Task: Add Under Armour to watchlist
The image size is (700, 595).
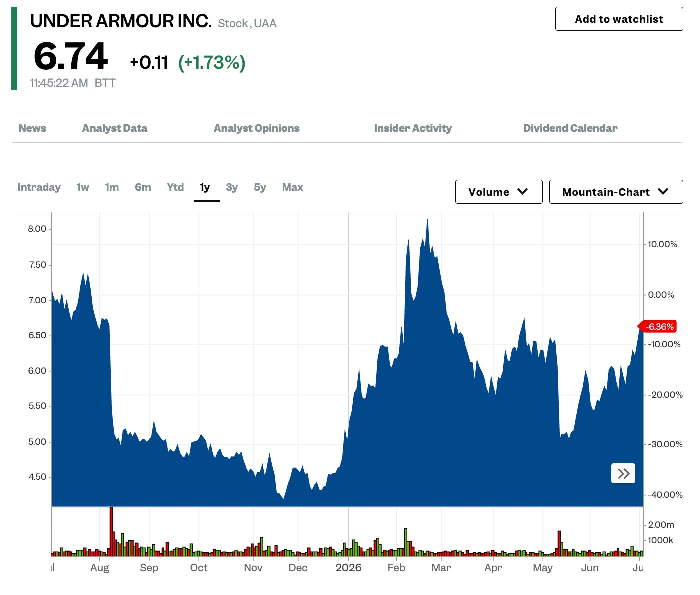Action: pos(619,19)
